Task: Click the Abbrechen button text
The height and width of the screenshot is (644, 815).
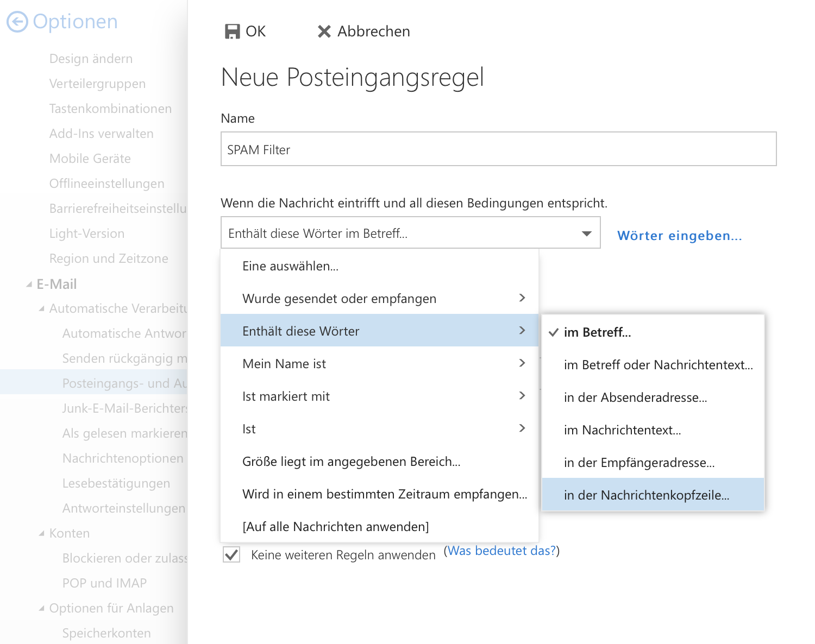Action: point(374,31)
